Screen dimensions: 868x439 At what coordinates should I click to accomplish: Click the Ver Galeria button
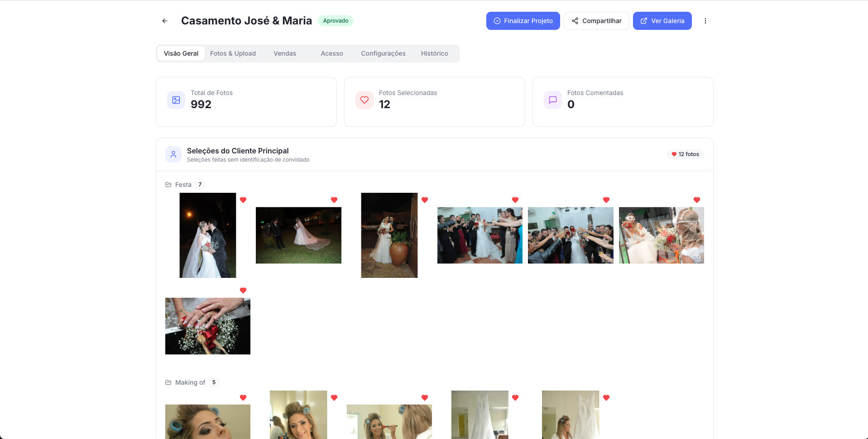click(x=662, y=21)
